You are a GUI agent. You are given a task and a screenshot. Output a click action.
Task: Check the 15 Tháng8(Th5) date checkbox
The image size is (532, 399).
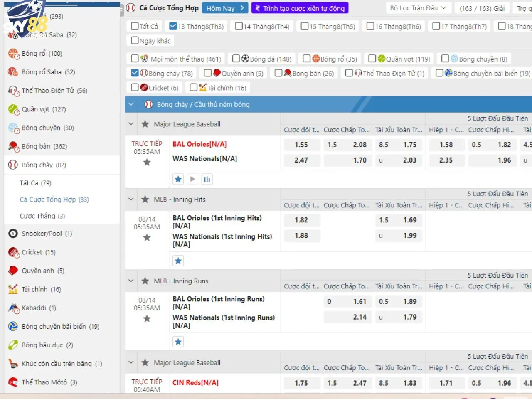click(x=305, y=26)
